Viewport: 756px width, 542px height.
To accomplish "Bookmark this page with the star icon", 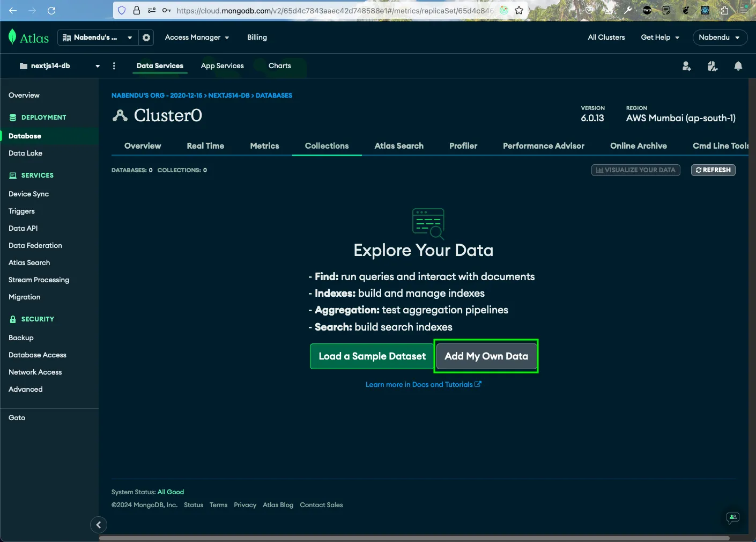I will pyautogui.click(x=519, y=10).
